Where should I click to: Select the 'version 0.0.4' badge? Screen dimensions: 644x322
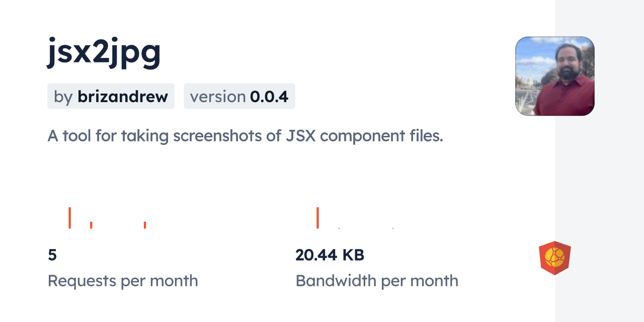239,96
